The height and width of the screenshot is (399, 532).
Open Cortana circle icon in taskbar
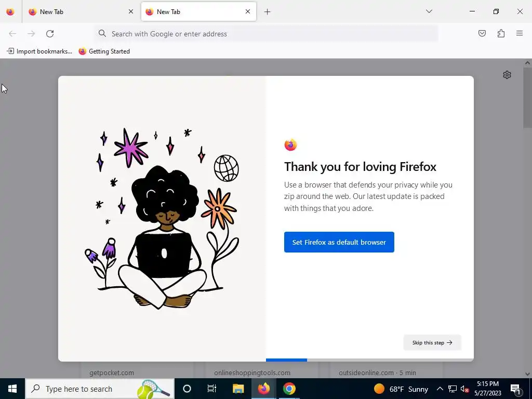pyautogui.click(x=187, y=389)
